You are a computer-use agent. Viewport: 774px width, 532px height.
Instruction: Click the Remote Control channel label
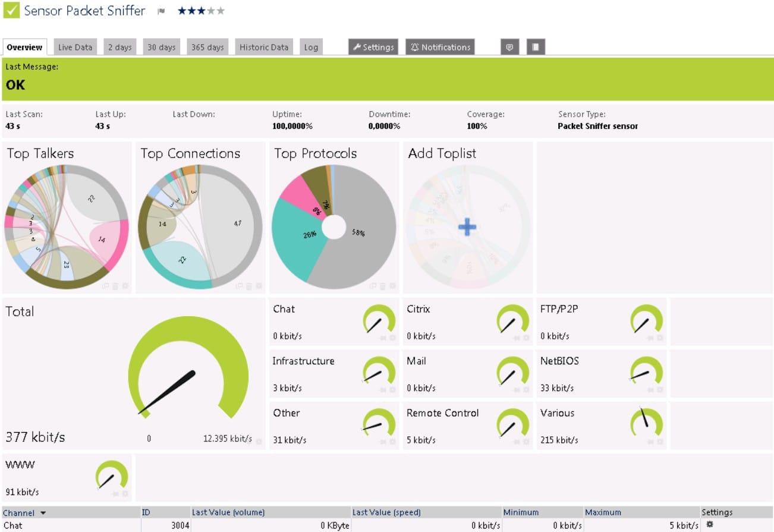pos(442,413)
